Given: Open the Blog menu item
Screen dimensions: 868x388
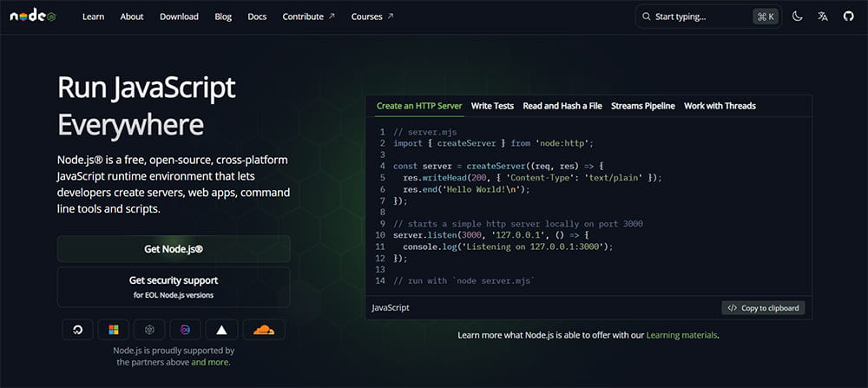Looking at the screenshot, I should tap(223, 16).
